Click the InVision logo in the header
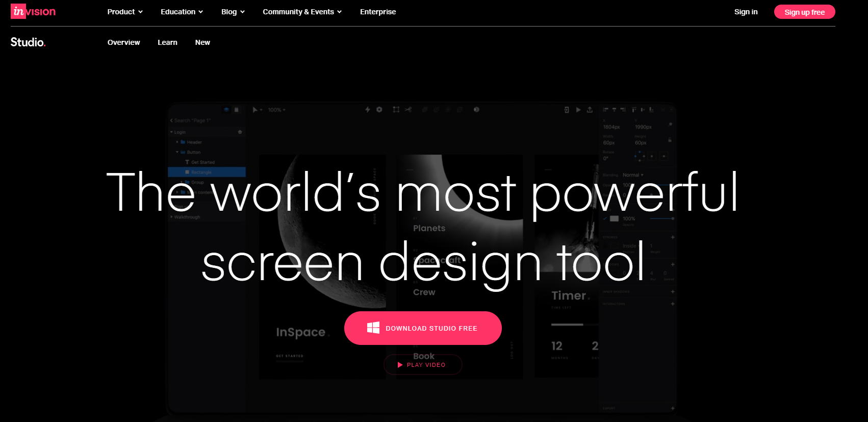This screenshot has width=868, height=422. (x=33, y=12)
